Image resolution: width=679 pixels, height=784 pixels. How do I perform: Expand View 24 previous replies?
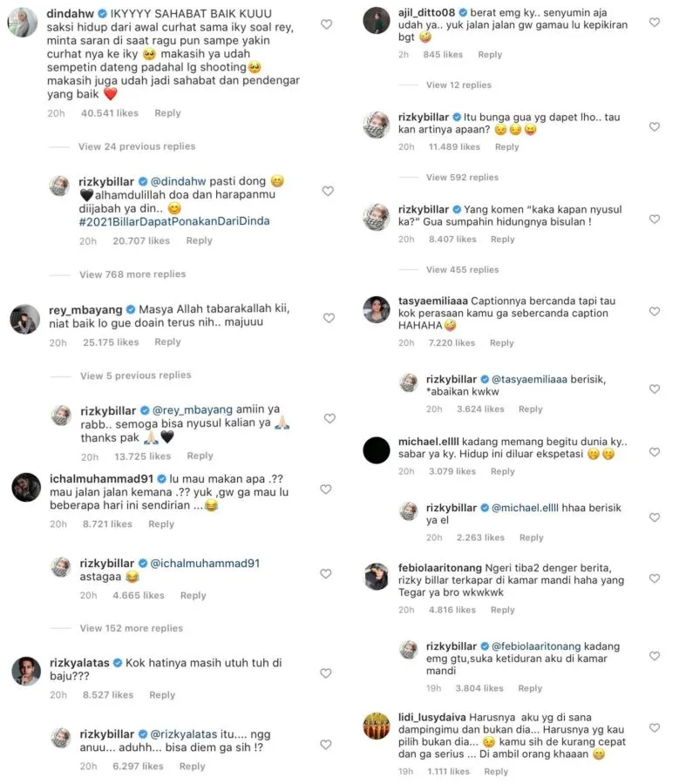tap(137, 146)
